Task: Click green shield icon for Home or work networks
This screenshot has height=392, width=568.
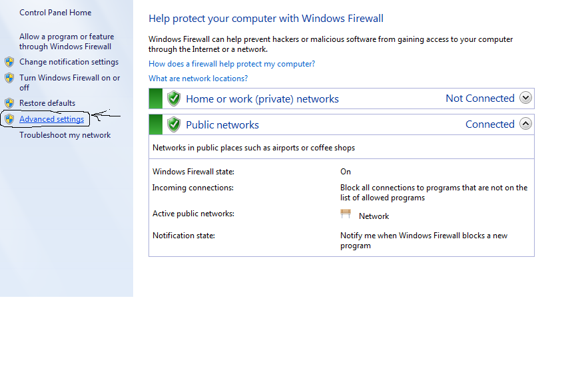Action: [x=174, y=98]
